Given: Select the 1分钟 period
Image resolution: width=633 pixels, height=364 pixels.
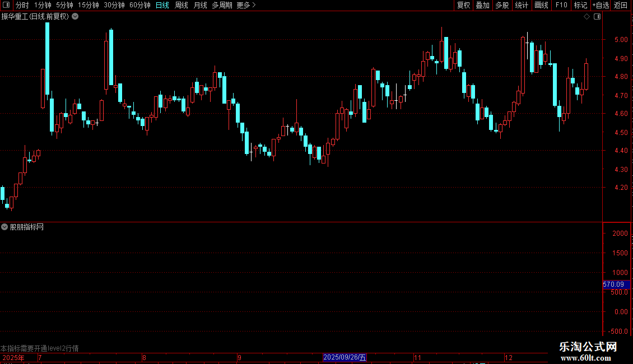Looking at the screenshot, I should click(x=43, y=5).
